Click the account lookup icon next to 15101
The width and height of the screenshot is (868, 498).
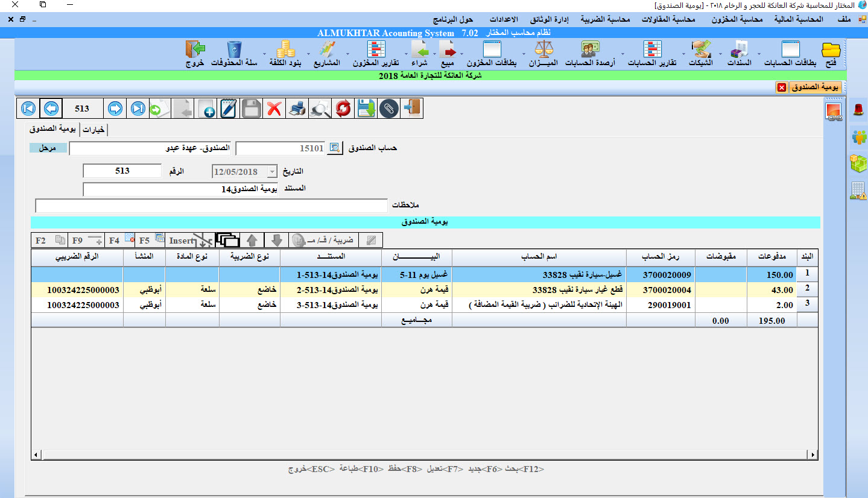[334, 148]
